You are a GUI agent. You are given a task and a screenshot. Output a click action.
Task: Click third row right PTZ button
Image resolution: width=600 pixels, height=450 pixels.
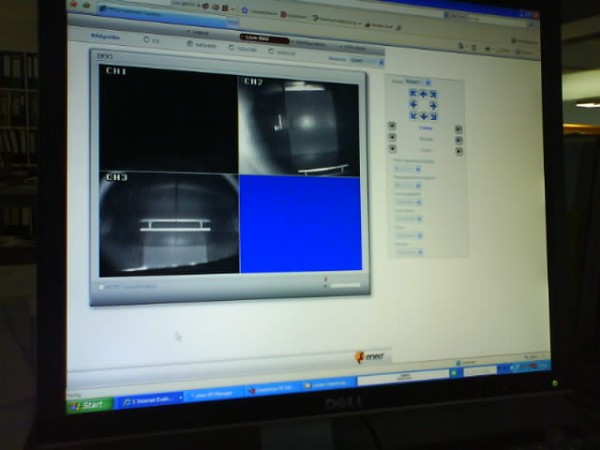[460, 152]
